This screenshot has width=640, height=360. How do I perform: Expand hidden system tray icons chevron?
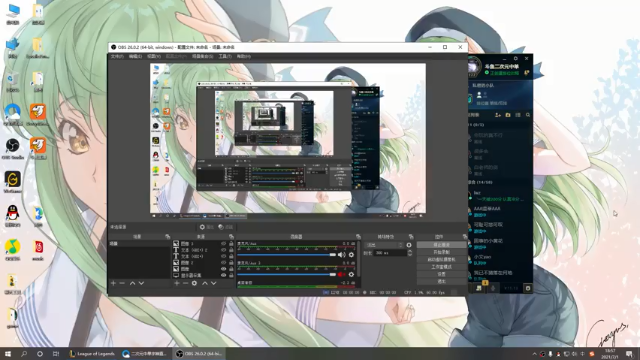[534, 354]
